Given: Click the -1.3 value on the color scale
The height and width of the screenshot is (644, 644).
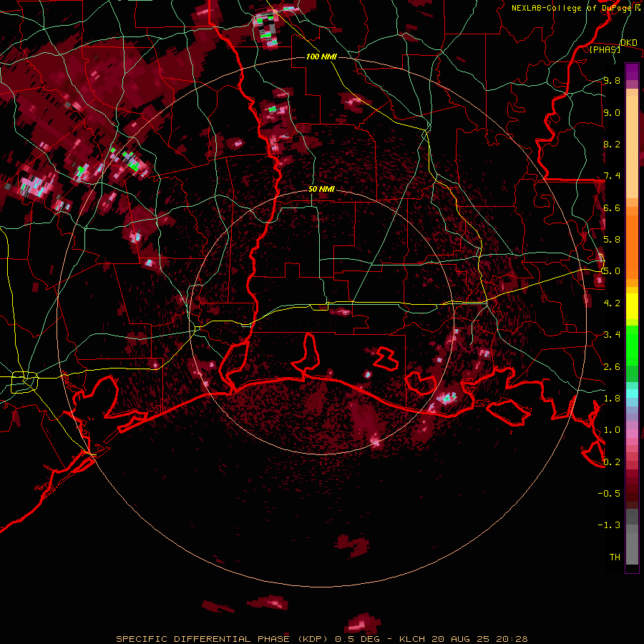Looking at the screenshot, I should 609,525.
